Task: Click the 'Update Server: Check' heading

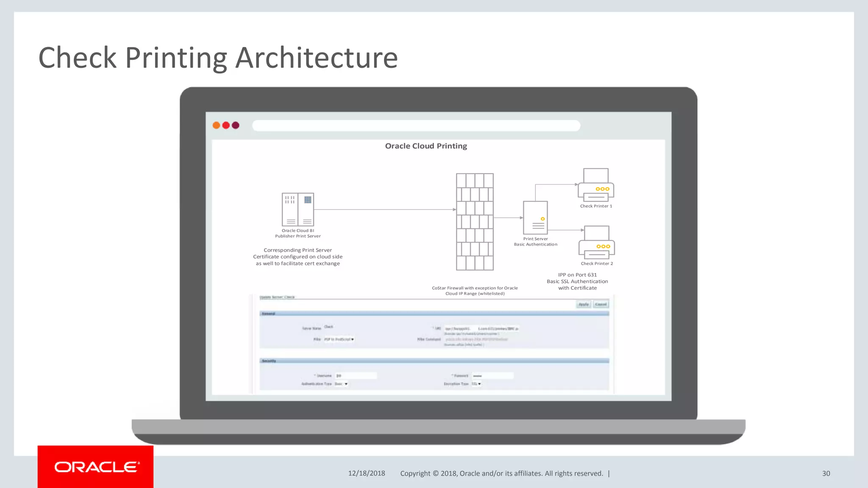Action: (x=277, y=297)
